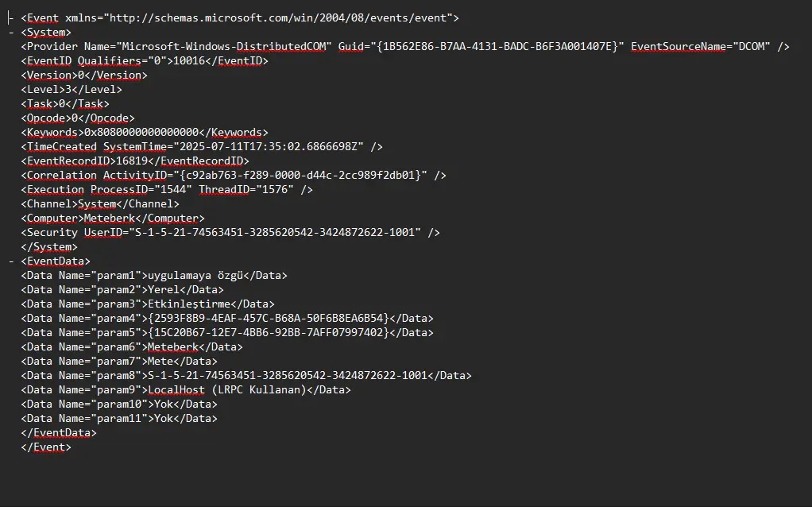Collapse the root Event node
Image resolution: width=812 pixels, height=507 pixels.
[x=11, y=18]
